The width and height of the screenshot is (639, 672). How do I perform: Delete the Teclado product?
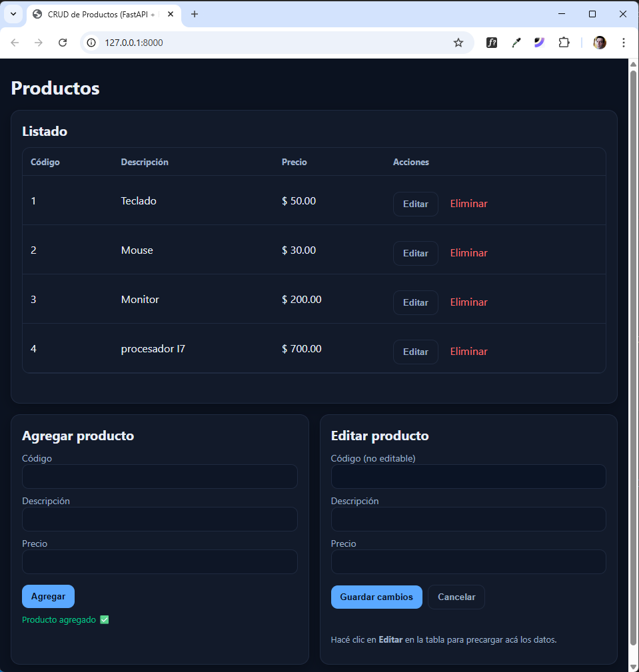point(468,204)
